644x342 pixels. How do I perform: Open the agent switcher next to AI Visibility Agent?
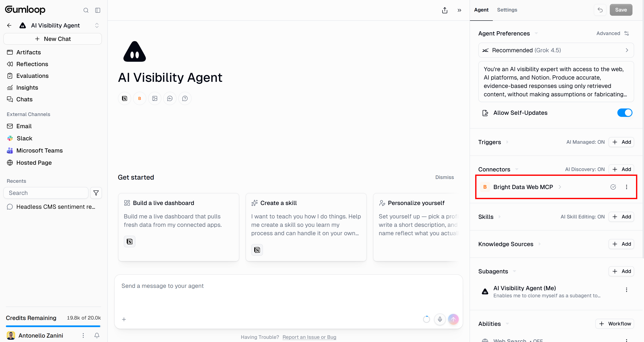coord(97,25)
